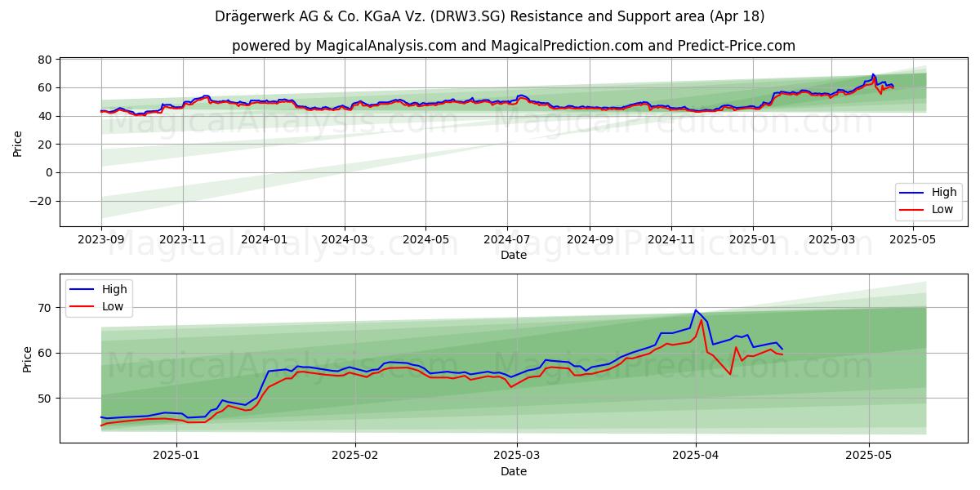The height and width of the screenshot is (490, 980).
Task: Click the top chart '2025-05' tick label
Action: [911, 240]
